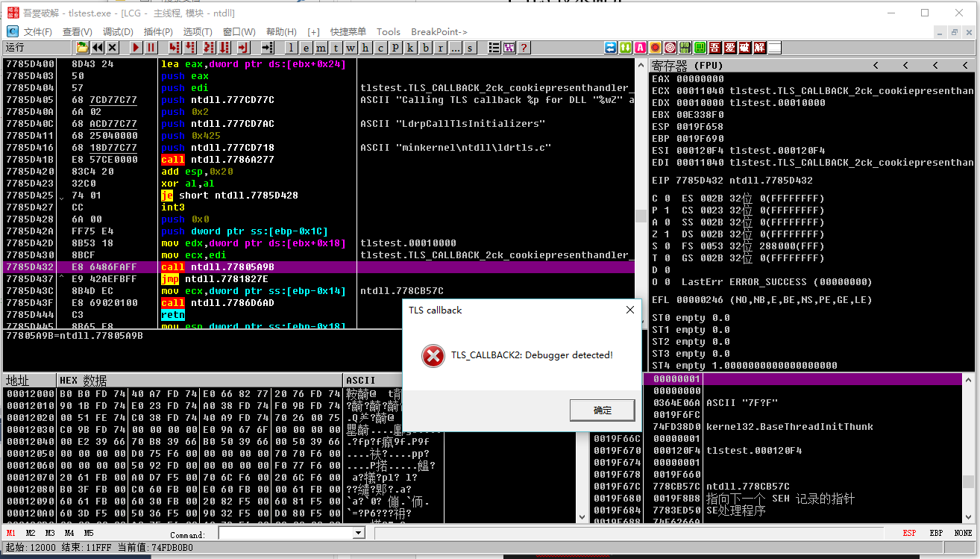Switch to M5 memory view button
Image resolution: width=980 pixels, height=559 pixels.
pos(89,533)
